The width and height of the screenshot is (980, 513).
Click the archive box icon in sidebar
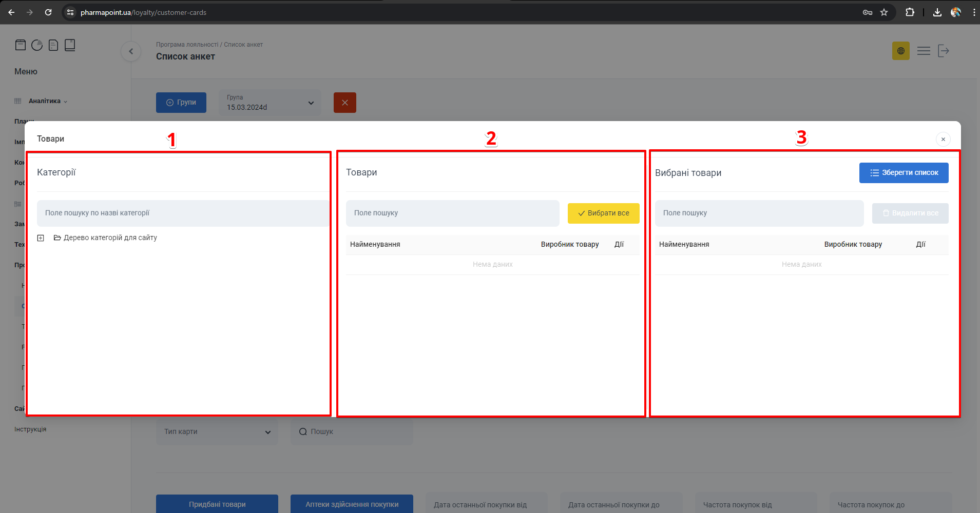click(21, 45)
